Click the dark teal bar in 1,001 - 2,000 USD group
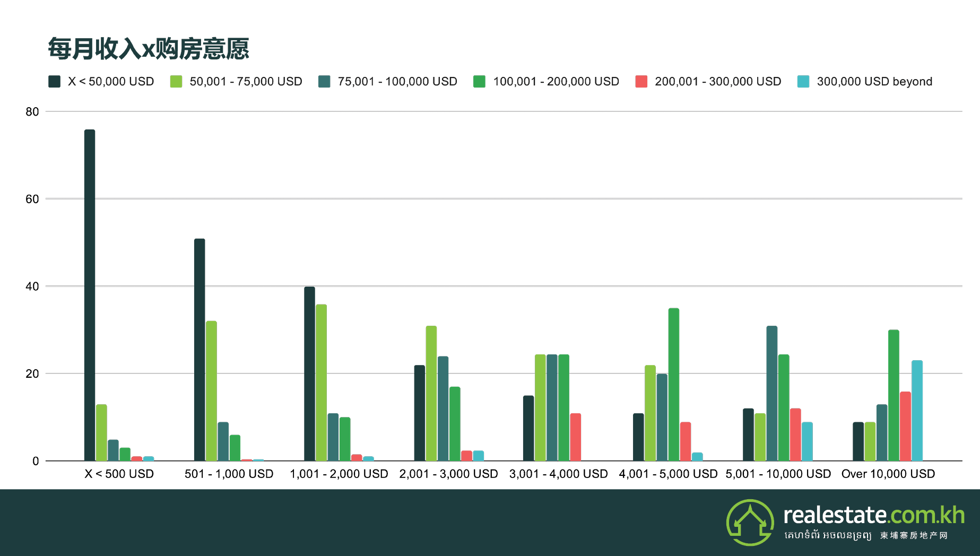 (309, 373)
